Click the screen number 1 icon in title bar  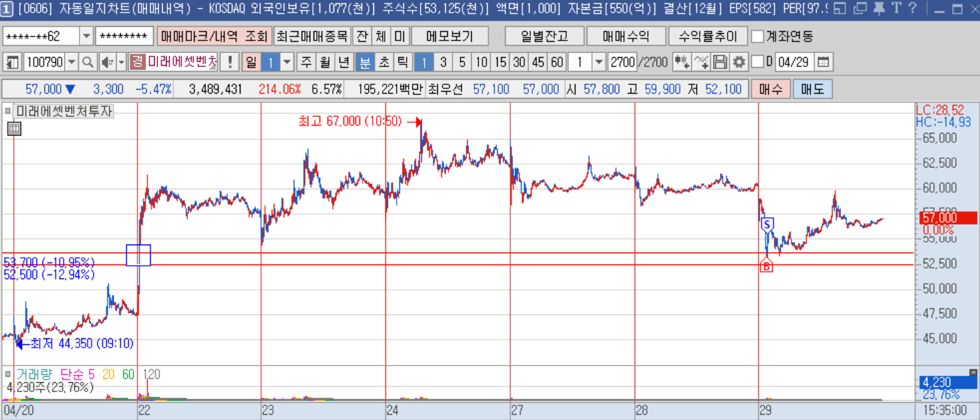tap(7, 9)
